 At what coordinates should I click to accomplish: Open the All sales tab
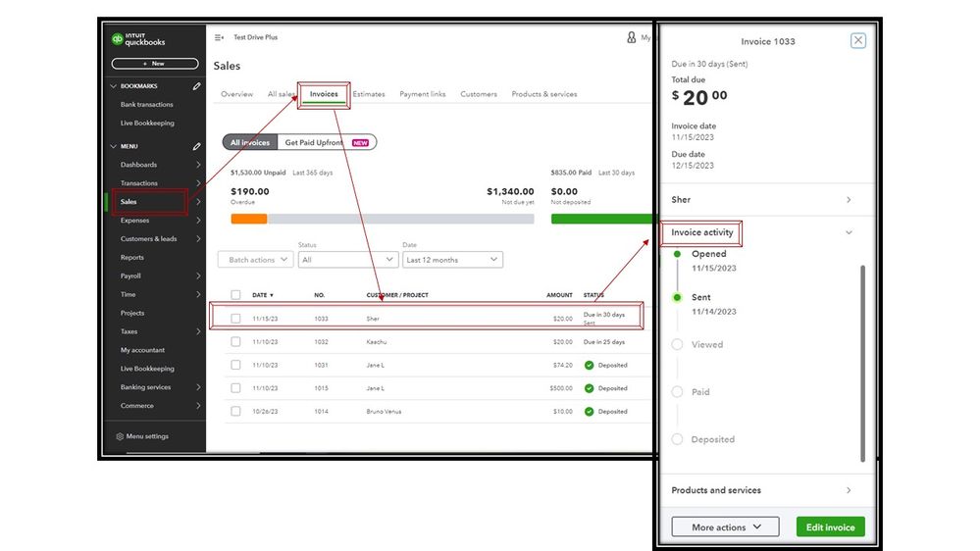282,94
